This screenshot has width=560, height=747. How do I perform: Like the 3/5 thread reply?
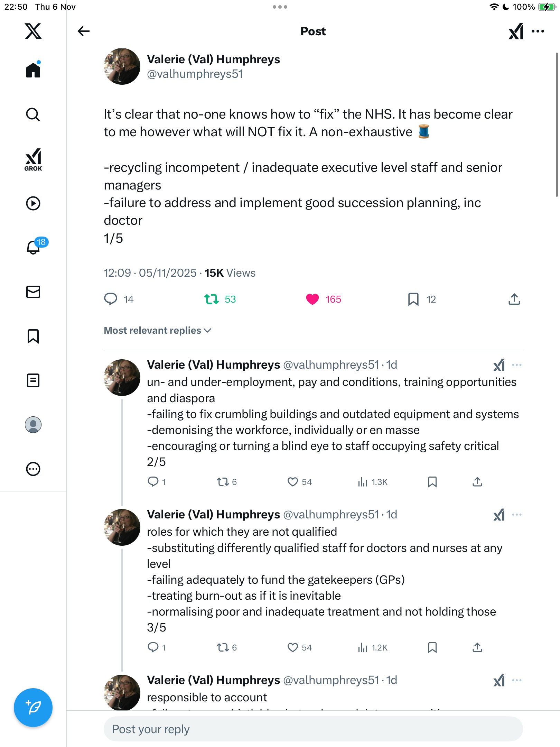293,647
